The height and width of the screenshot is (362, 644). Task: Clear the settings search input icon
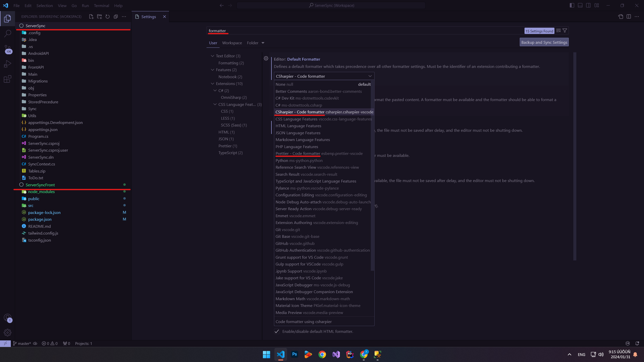(x=558, y=31)
